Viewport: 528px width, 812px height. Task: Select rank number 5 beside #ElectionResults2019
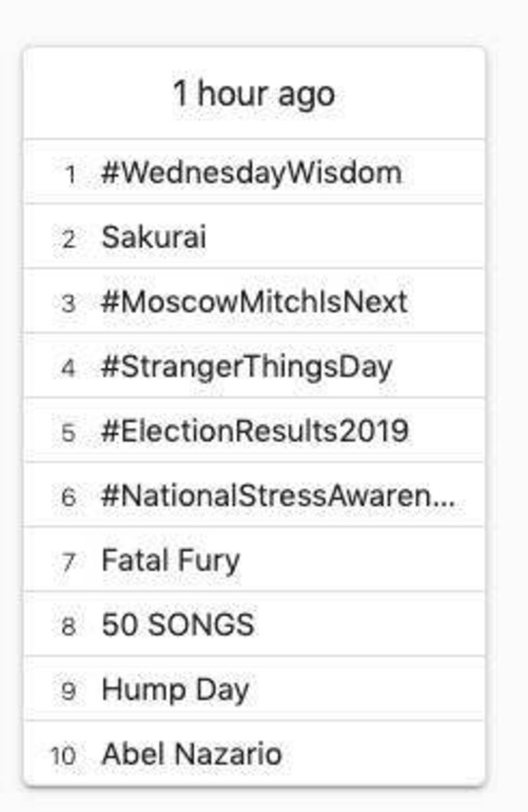click(x=69, y=432)
